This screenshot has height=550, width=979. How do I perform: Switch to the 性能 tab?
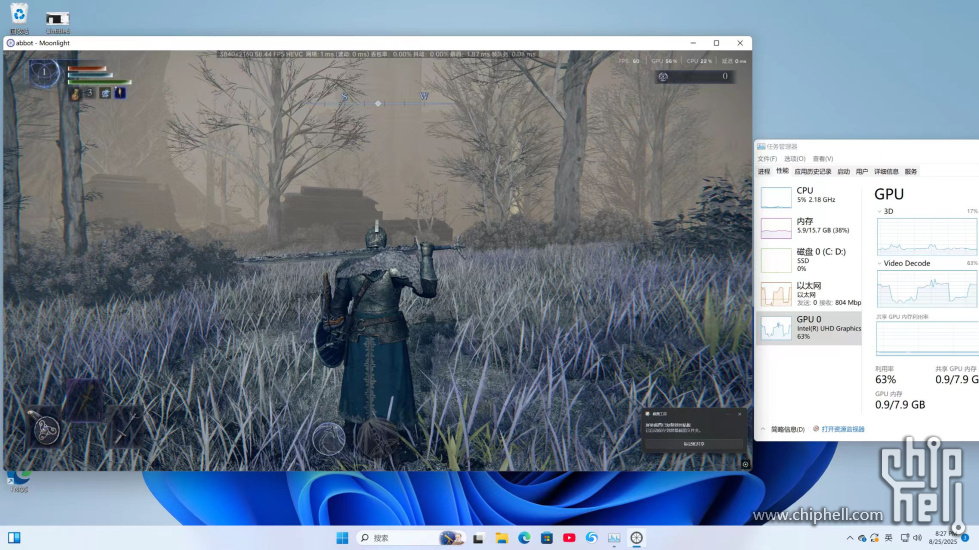coord(782,171)
